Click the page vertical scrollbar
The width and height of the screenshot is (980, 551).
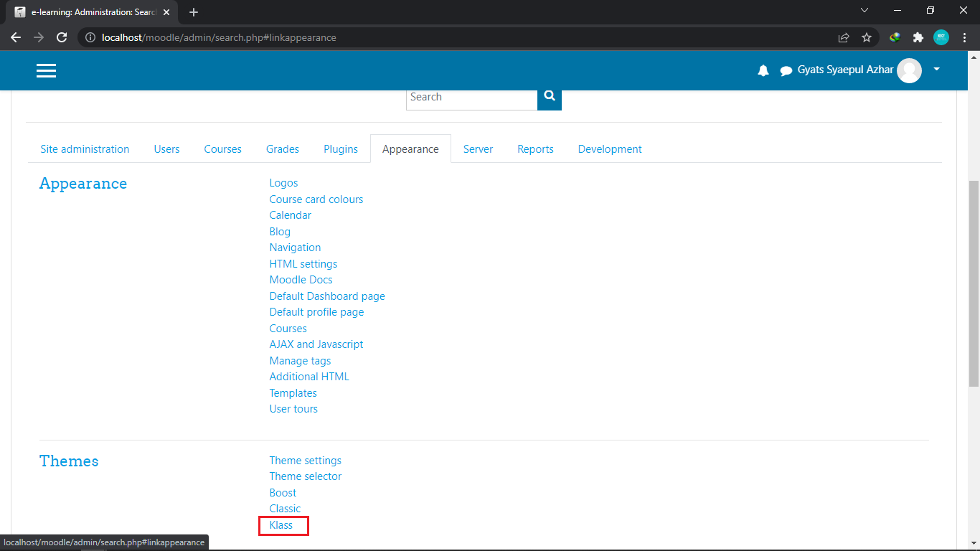click(974, 283)
